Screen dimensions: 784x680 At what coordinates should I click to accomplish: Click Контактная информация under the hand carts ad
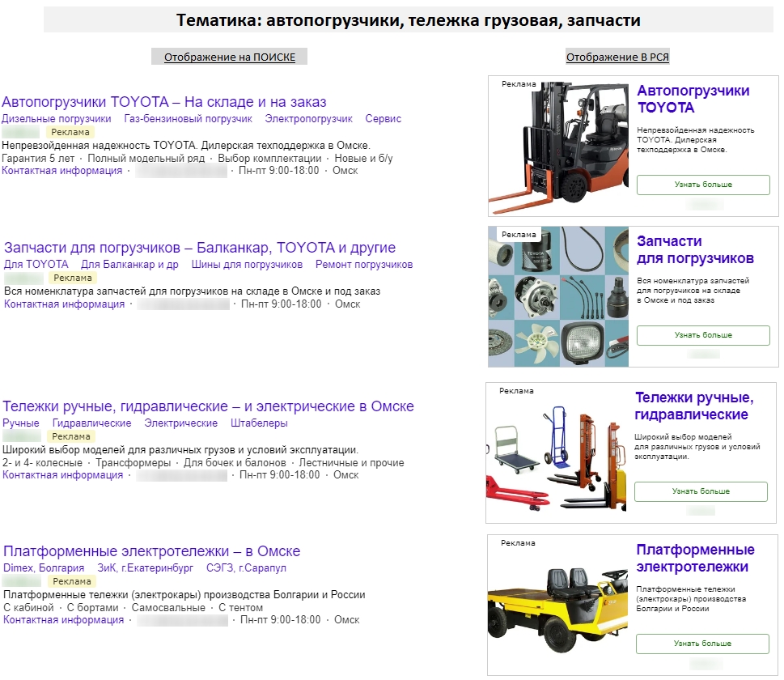pyautogui.click(x=63, y=475)
